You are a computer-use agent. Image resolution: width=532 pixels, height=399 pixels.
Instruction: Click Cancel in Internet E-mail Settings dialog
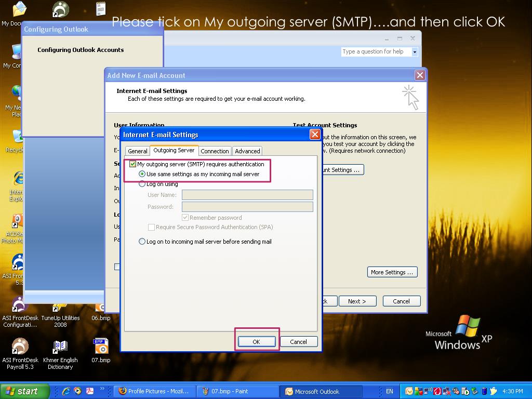click(x=298, y=342)
